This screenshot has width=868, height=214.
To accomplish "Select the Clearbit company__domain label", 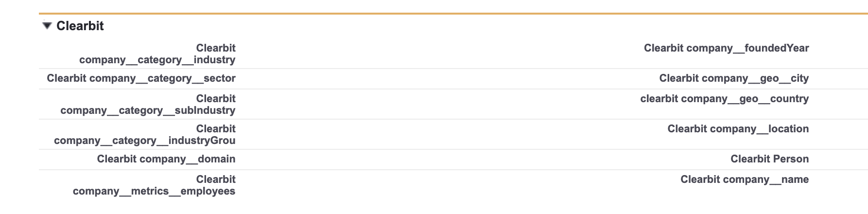I will 166,159.
